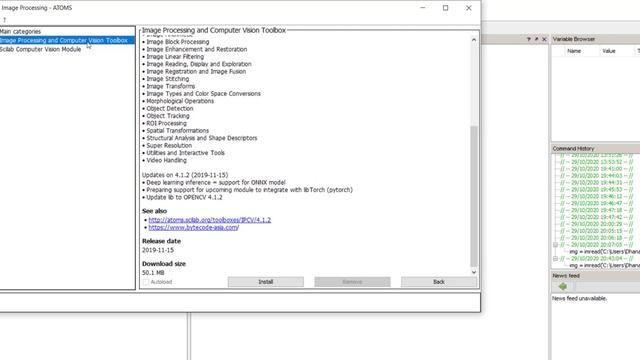Screen dimensions: 640x360
Task: Click the Command History panel title
Action: [573, 149]
